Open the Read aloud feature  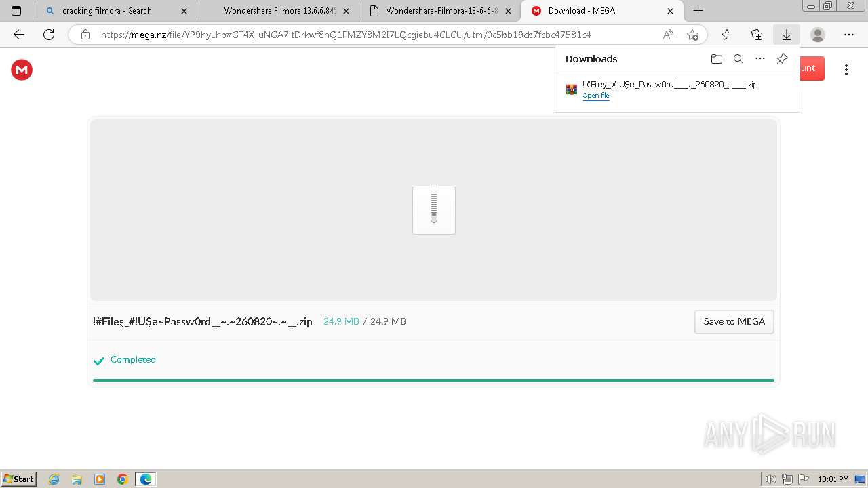point(668,35)
